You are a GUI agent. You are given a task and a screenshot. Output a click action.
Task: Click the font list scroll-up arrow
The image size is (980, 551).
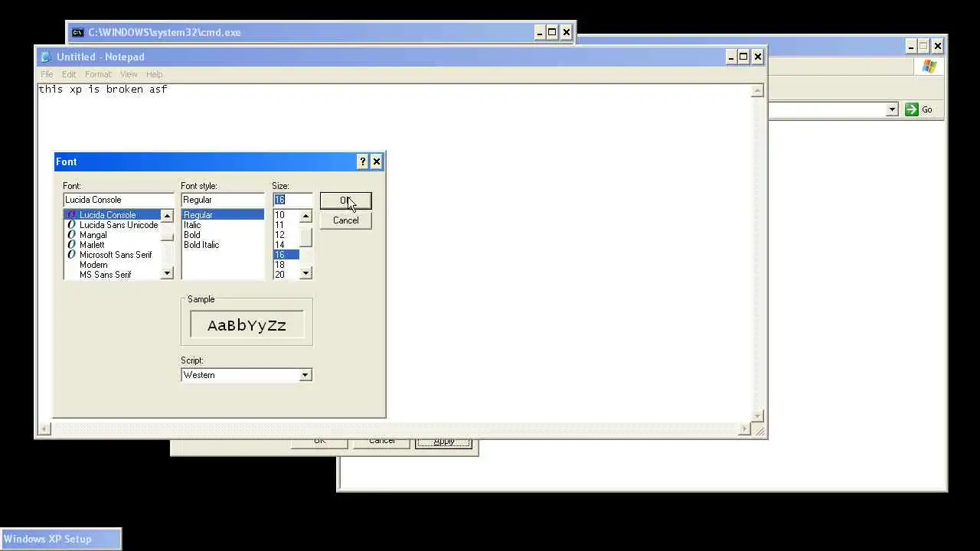point(167,216)
